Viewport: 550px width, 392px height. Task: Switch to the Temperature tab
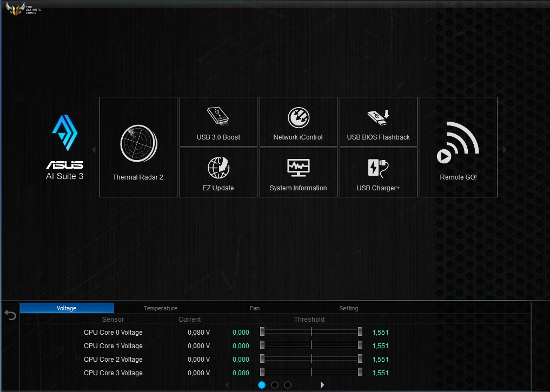tap(160, 308)
